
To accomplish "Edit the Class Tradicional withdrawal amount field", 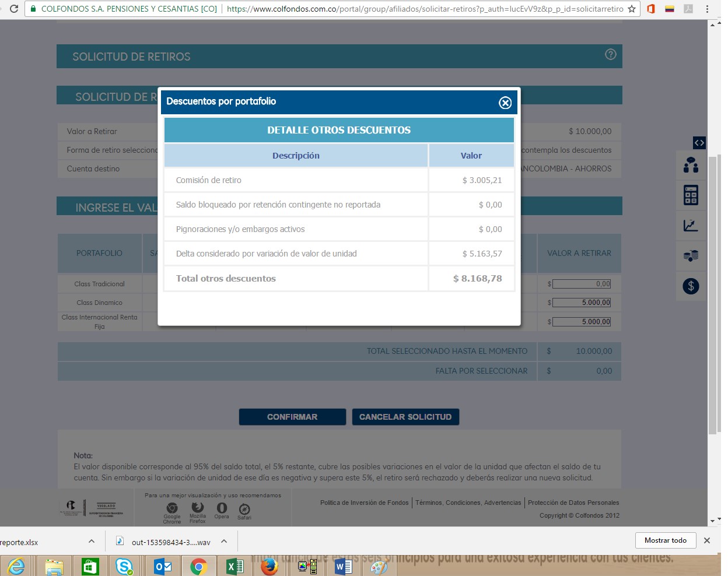I will point(581,284).
